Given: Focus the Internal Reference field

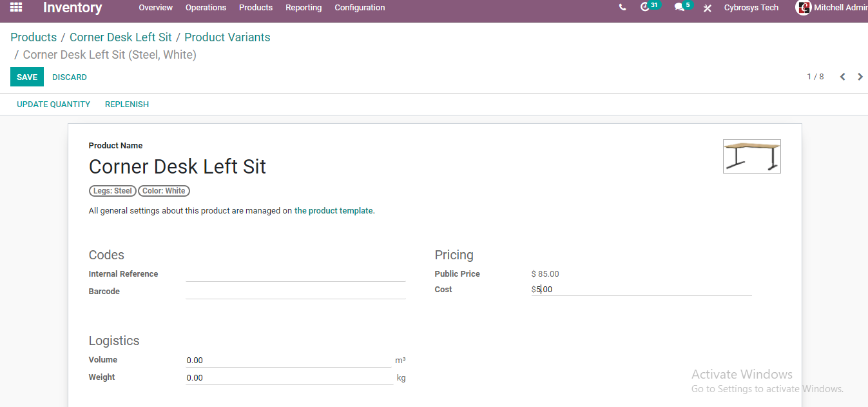Looking at the screenshot, I should coord(295,274).
